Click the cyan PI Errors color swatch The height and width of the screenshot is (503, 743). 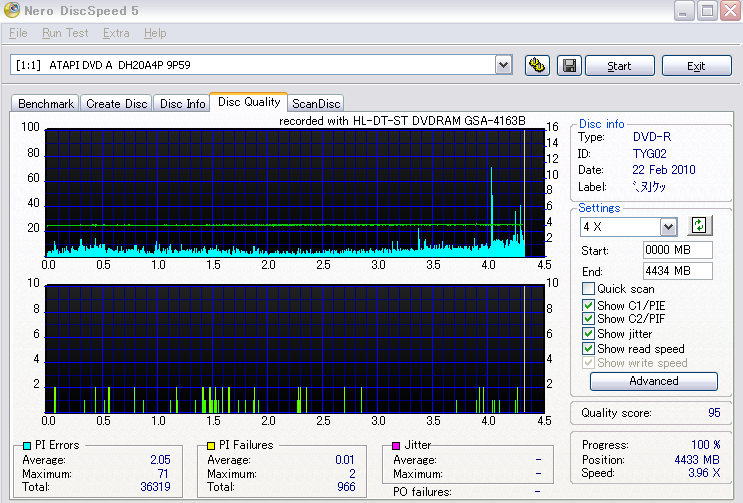pos(27,446)
